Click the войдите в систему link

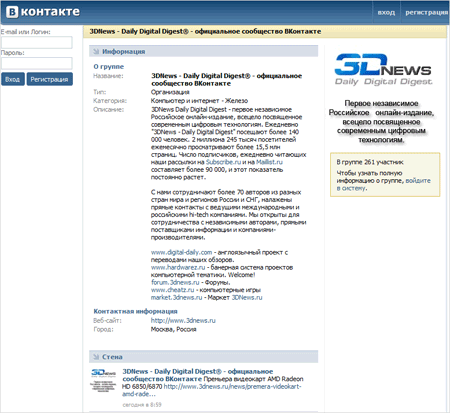tap(383, 184)
